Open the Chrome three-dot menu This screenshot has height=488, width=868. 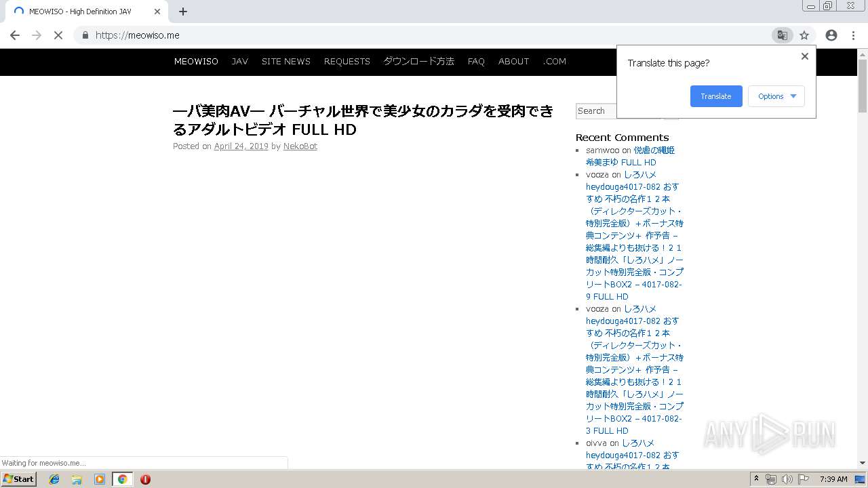tap(853, 35)
